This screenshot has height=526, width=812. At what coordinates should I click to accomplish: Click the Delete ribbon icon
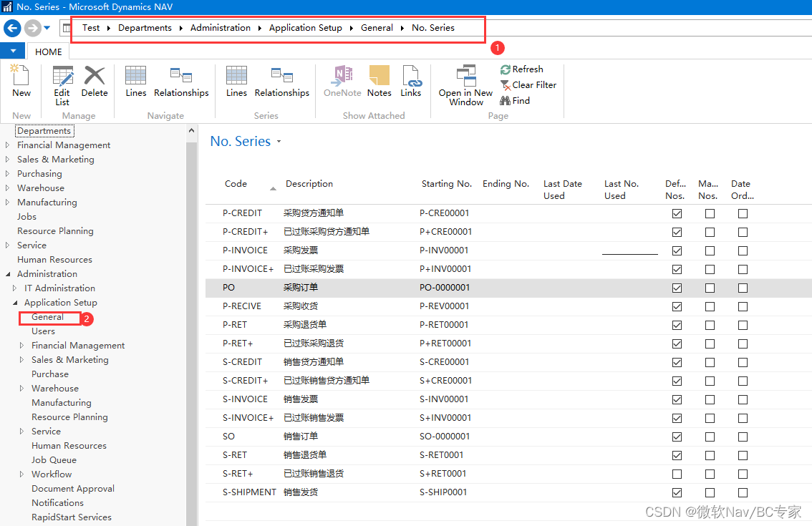(x=95, y=82)
